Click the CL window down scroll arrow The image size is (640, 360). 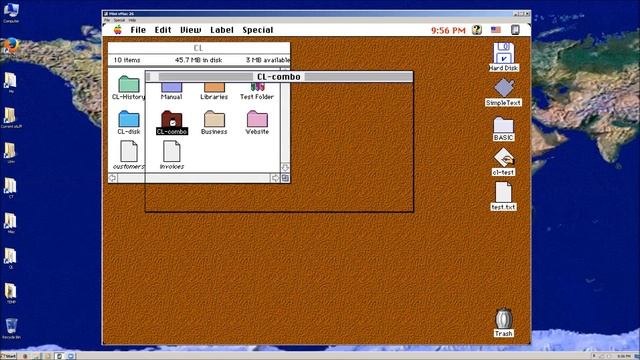click(285, 167)
